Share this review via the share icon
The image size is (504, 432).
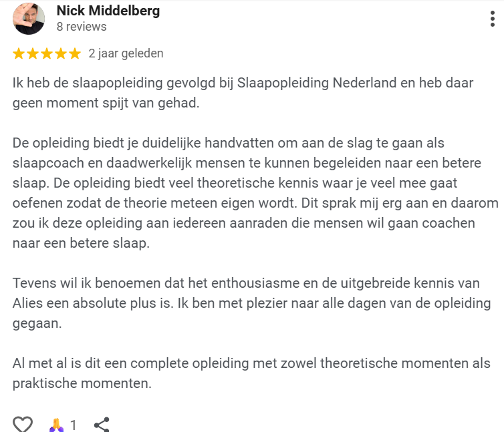point(102,425)
